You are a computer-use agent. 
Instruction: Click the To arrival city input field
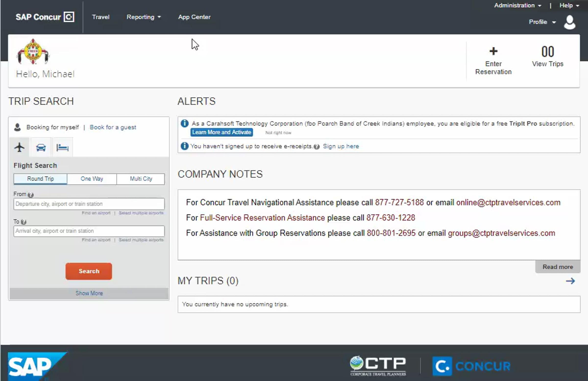(x=89, y=231)
